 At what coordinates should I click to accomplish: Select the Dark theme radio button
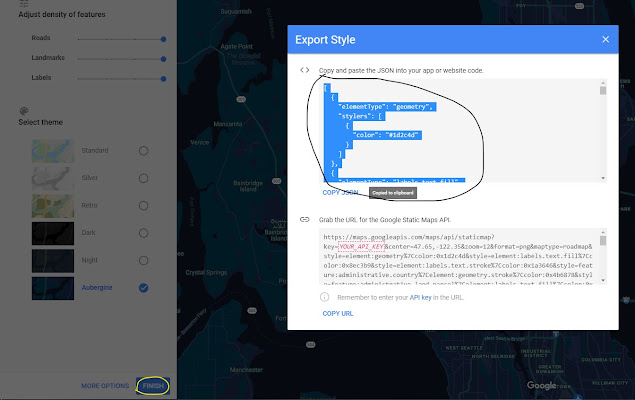tap(143, 233)
